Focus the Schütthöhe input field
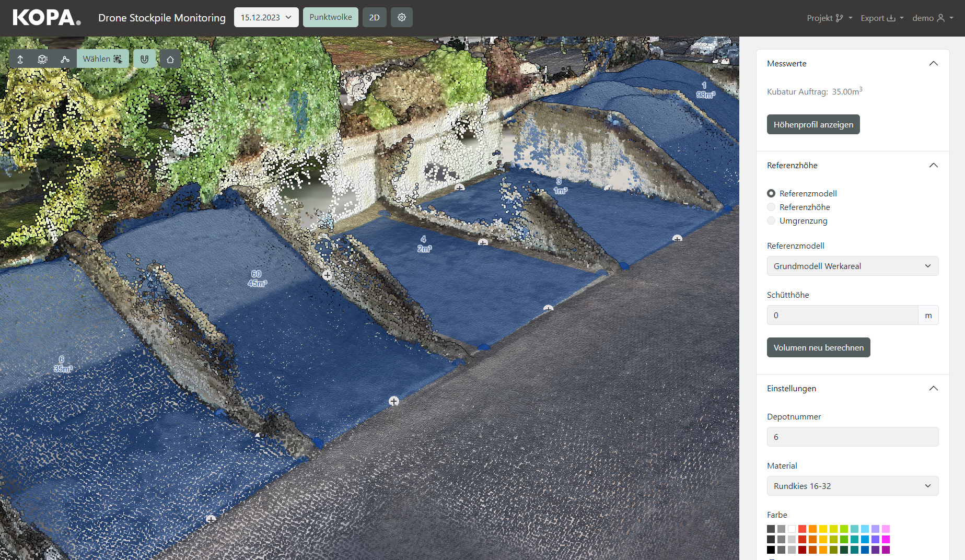Viewport: 965px width, 560px height. [842, 315]
